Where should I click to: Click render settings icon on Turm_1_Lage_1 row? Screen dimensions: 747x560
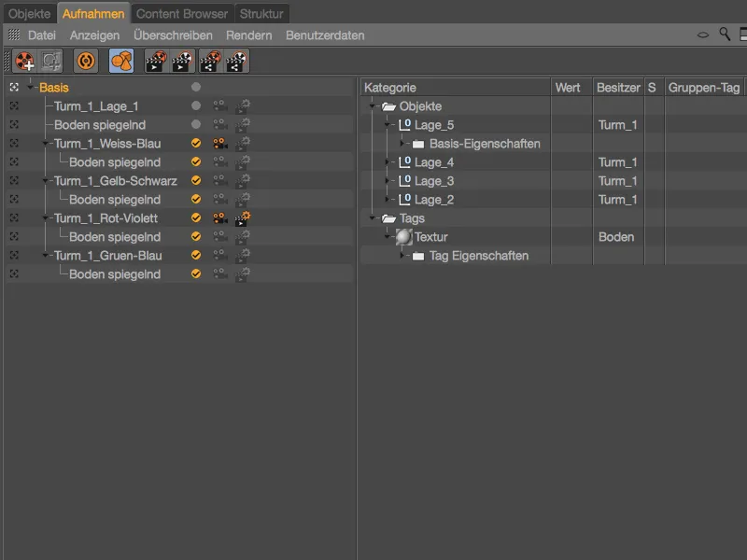tap(243, 105)
